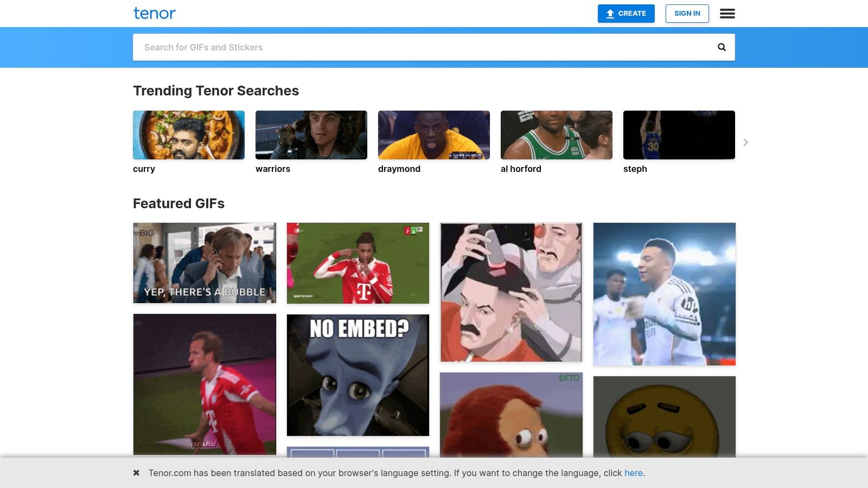Viewport: 868px width, 488px height.
Task: Open the hamburger menu
Action: tap(727, 14)
